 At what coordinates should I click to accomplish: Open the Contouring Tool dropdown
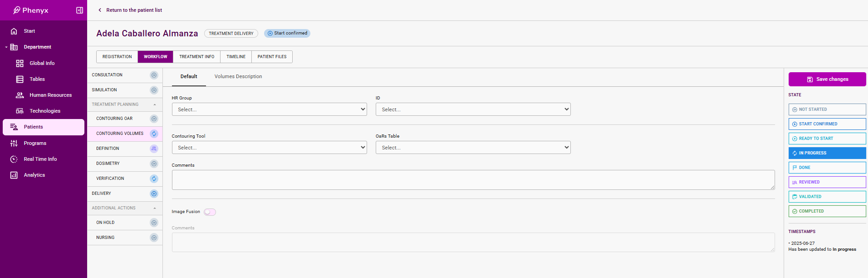[269, 148]
